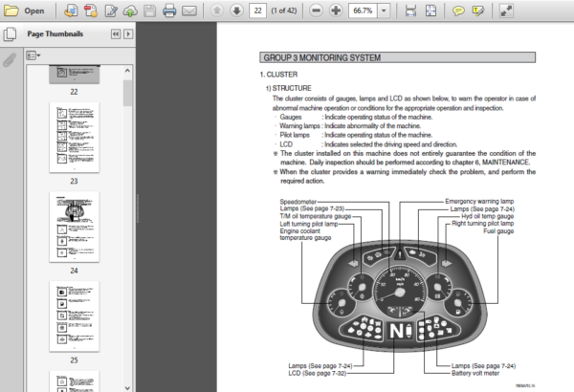Open the Attachments paperclip panel
Viewport: 574px width, 392px height.
10,59
